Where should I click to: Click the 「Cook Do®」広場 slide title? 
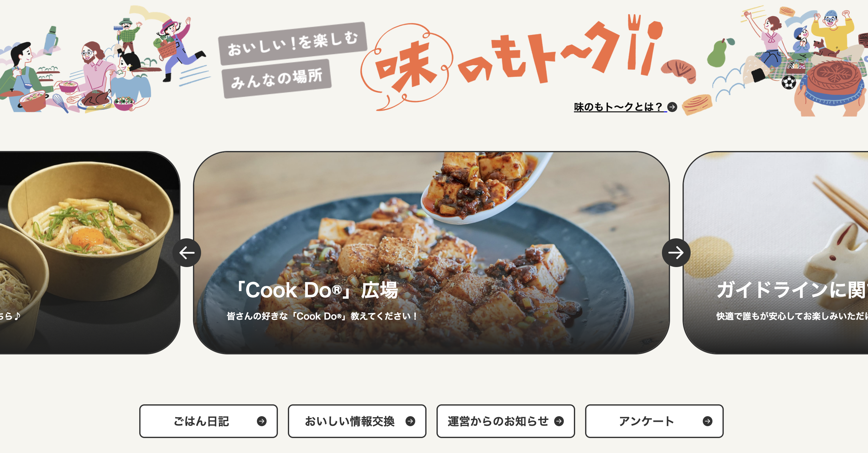317,290
